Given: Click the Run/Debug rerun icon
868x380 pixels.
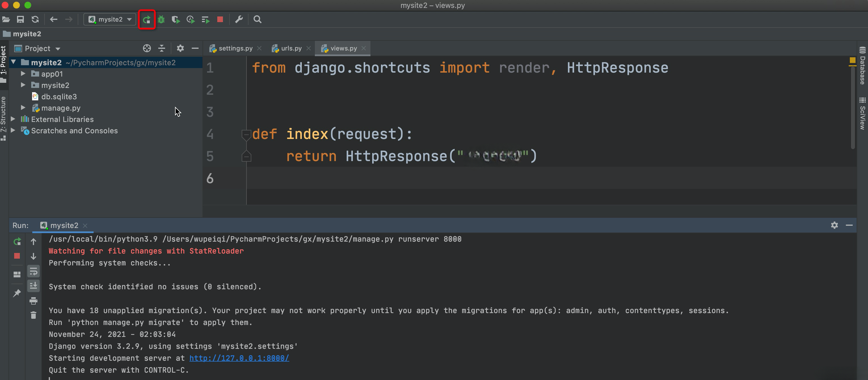Looking at the screenshot, I should (x=16, y=241).
